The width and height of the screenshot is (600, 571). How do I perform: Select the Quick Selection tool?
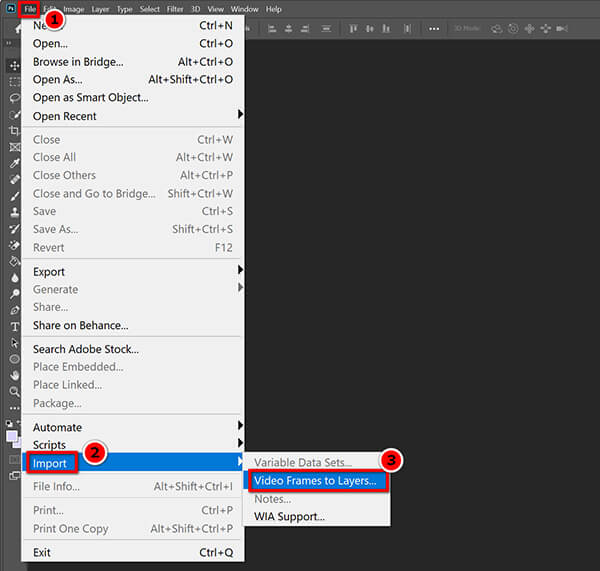coord(15,114)
